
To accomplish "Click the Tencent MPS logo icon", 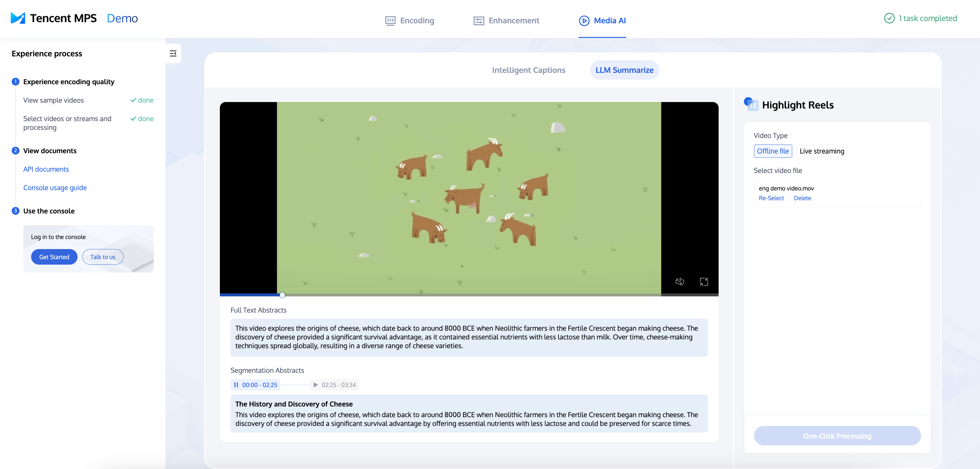I will coord(18,18).
